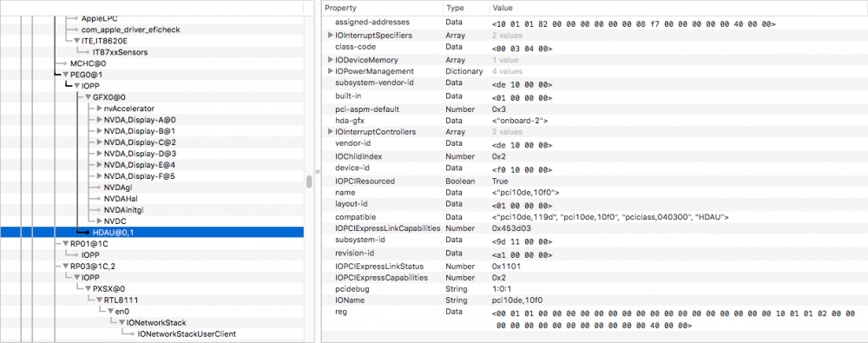Select IOPCIResourced boolean row
This screenshot has height=343, width=868.
click(595, 181)
